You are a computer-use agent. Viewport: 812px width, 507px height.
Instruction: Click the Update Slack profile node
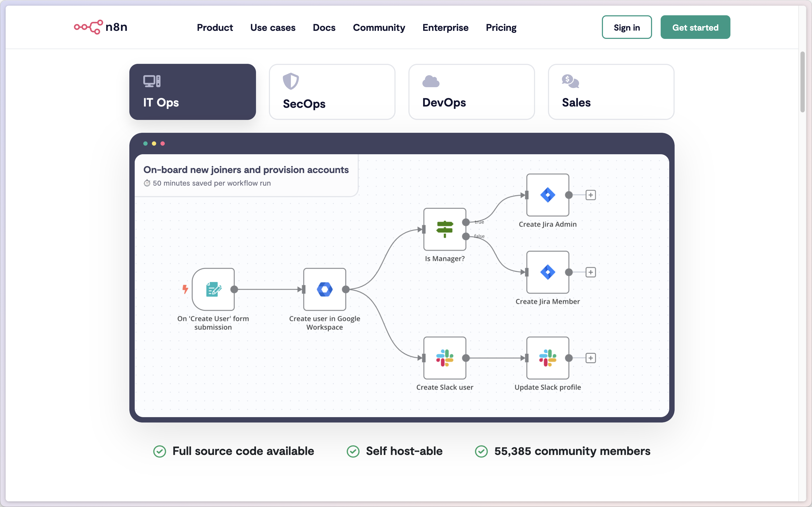547,358
